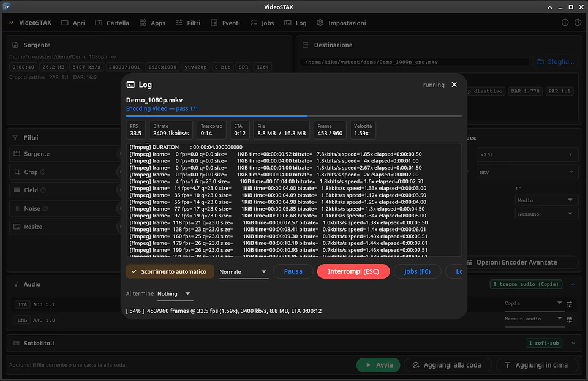This screenshot has height=381, width=588.
Task: Click Jobs (F6) button in Log dialog
Action: coord(417,271)
